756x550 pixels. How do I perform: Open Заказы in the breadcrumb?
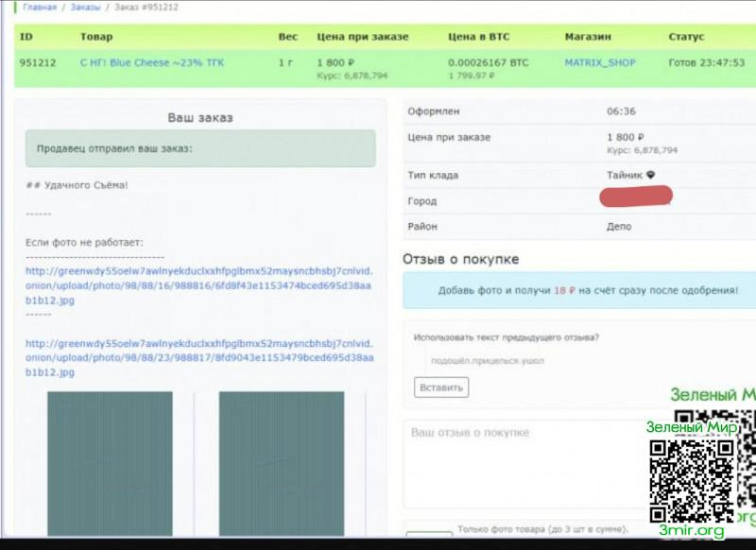point(86,8)
